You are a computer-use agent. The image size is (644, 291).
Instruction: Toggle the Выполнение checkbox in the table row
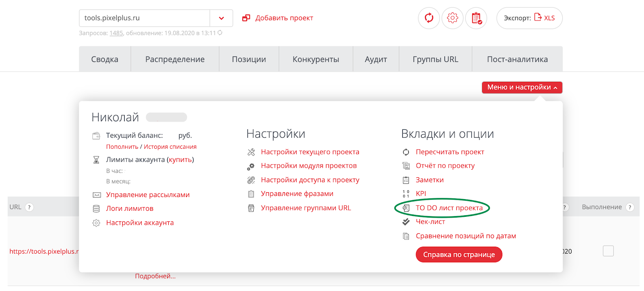point(608,251)
